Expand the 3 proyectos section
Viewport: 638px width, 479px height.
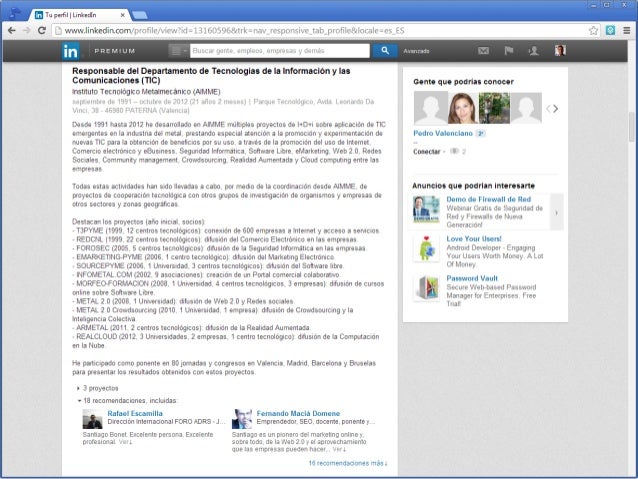[98, 388]
